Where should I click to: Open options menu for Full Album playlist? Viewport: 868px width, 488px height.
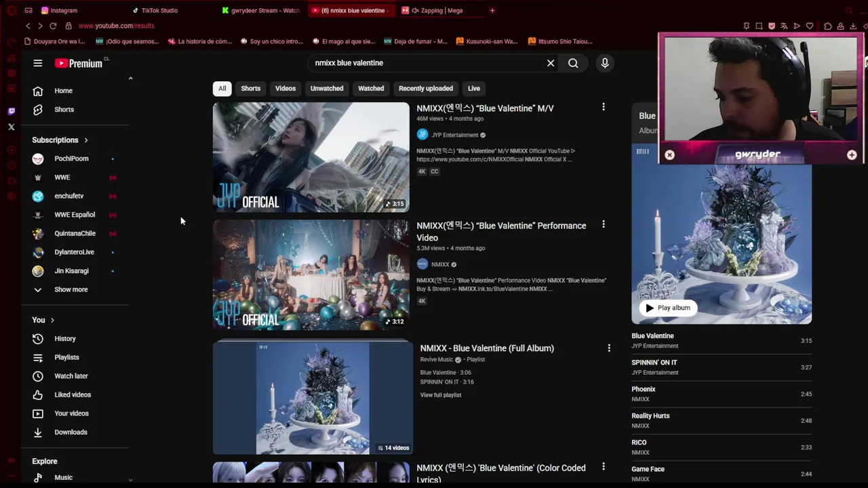tap(608, 348)
